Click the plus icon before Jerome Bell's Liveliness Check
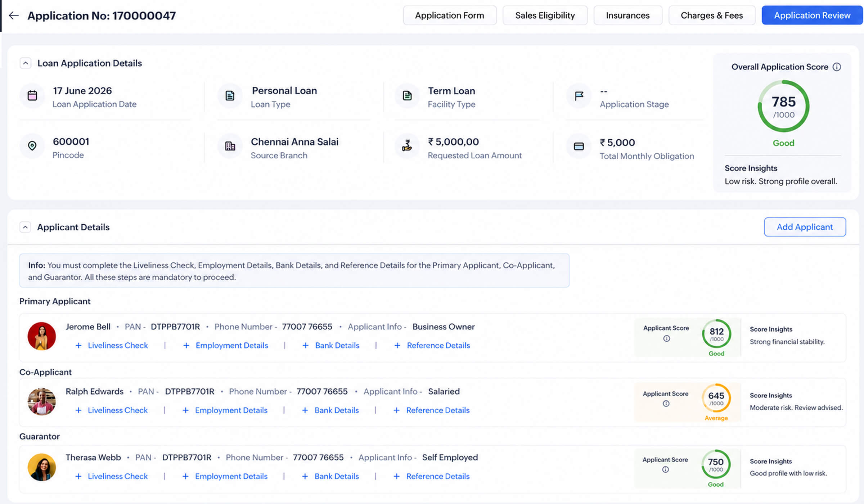 pyautogui.click(x=78, y=346)
